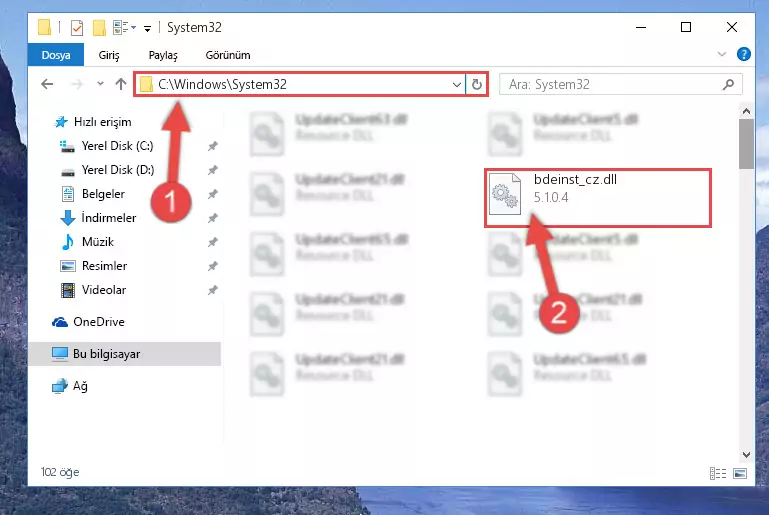The image size is (769, 515).
Task: Maximize the System32 window
Action: tap(686, 27)
